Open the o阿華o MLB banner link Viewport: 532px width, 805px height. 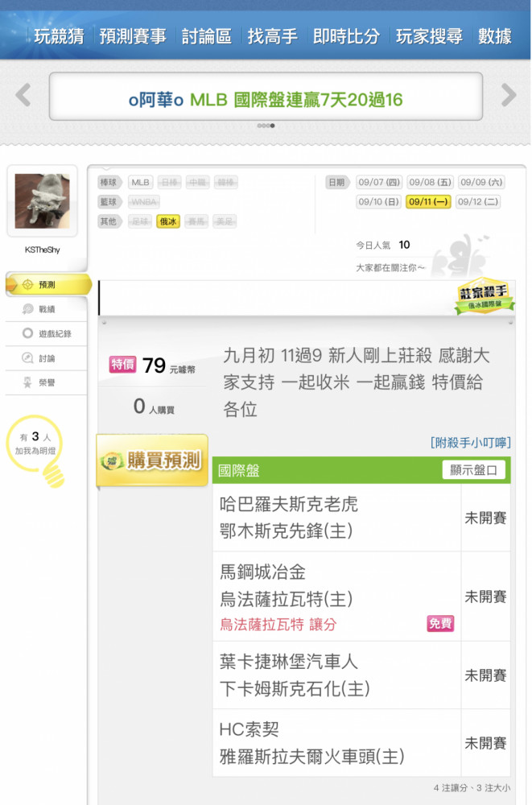tap(266, 99)
